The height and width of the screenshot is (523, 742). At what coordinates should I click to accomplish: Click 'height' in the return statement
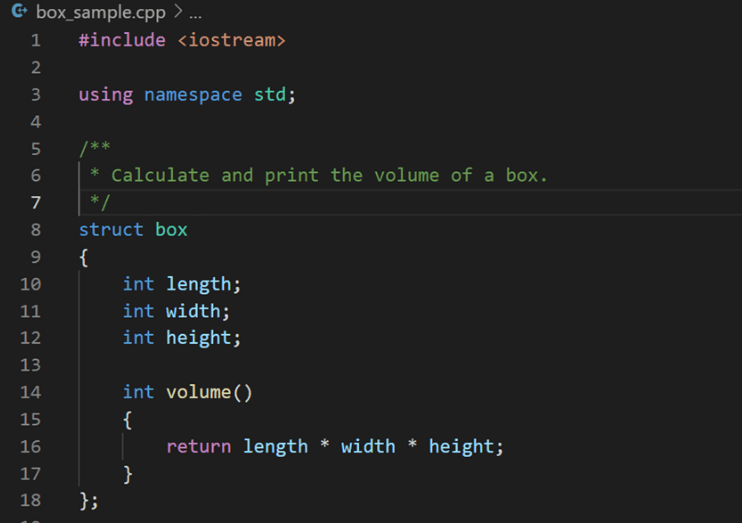click(x=461, y=447)
